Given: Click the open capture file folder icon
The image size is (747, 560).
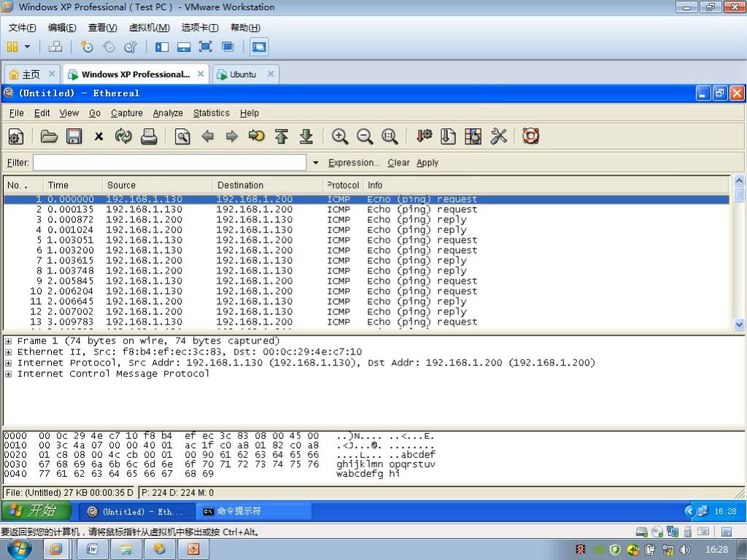Looking at the screenshot, I should (49, 136).
